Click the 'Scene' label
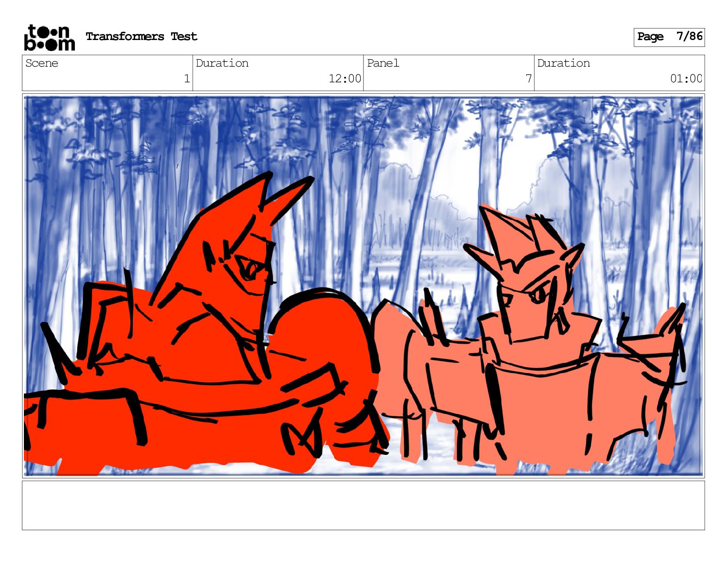The width and height of the screenshot is (728, 563). (42, 63)
